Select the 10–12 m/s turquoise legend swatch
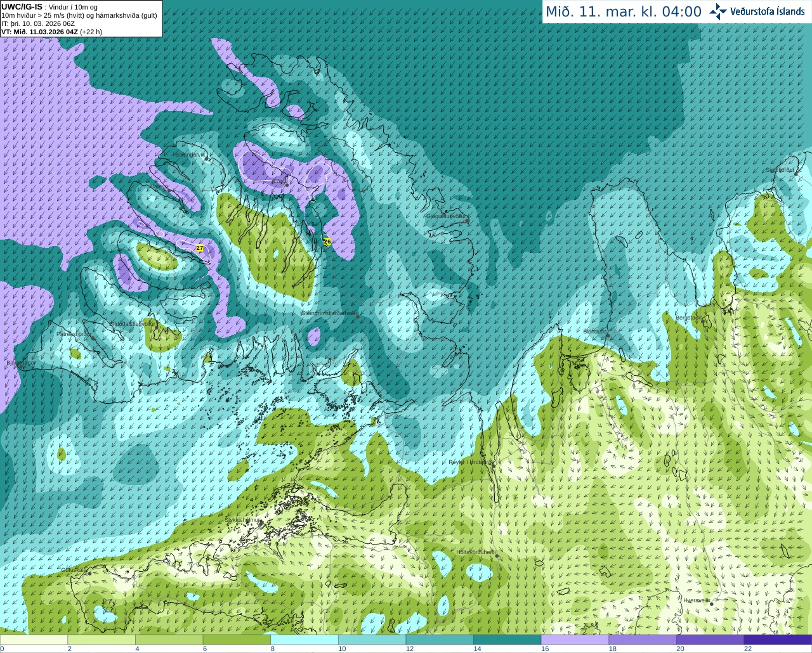 372,640
